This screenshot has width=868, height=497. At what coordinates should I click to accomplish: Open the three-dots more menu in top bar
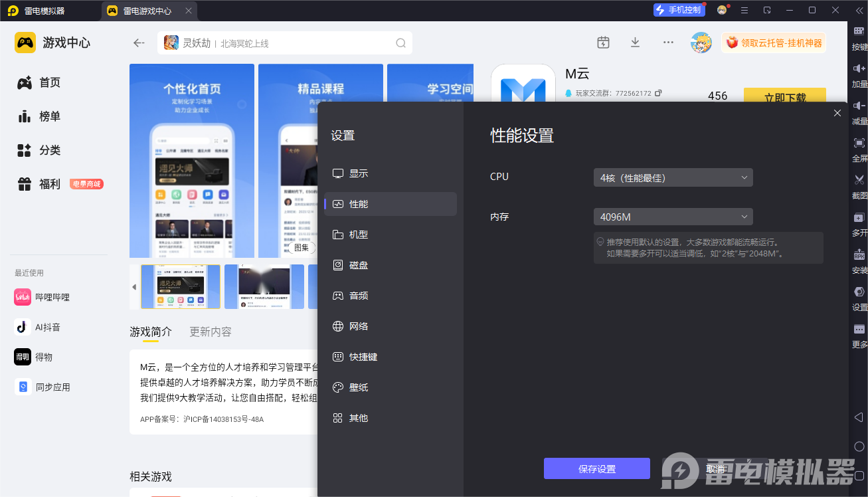pos(668,43)
